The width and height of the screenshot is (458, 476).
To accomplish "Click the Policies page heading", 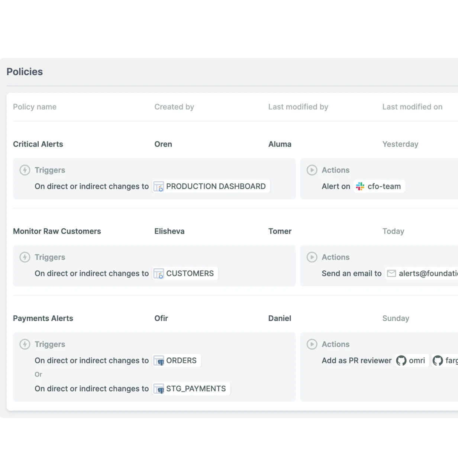I will (x=25, y=71).
